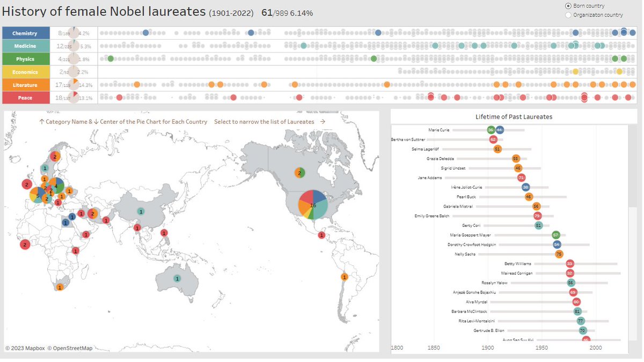The height and width of the screenshot is (362, 644).
Task: Click Barbara McClintock's teal circle labeled 81
Action: pos(577,312)
